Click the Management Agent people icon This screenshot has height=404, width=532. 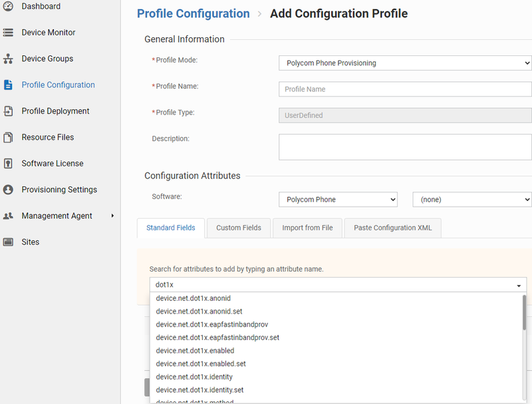pyautogui.click(x=8, y=216)
